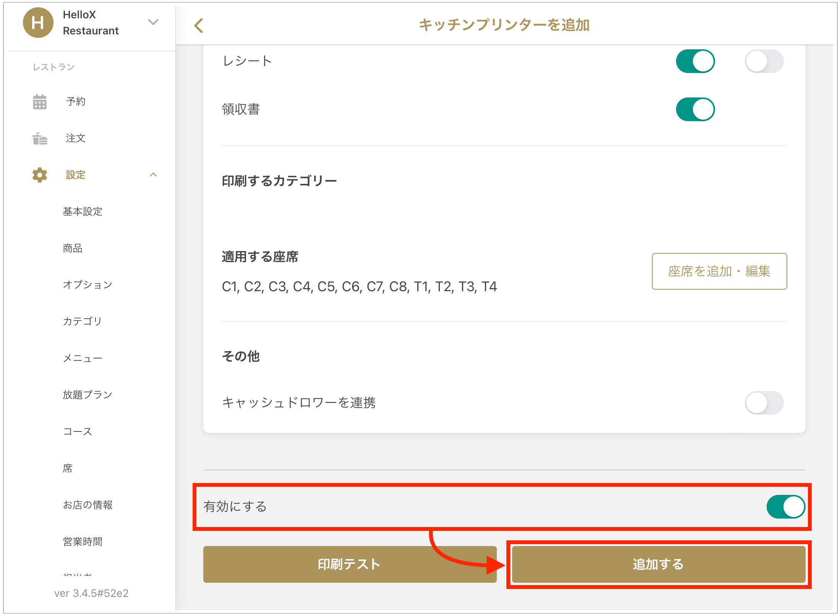
Task: Go to 商品 settings page
Action: click(73, 248)
